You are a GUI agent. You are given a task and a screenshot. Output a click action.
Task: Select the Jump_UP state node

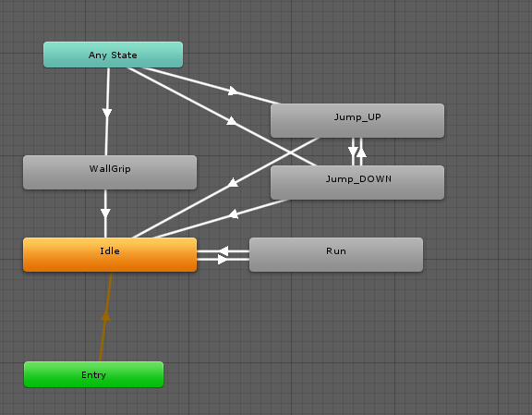click(357, 120)
